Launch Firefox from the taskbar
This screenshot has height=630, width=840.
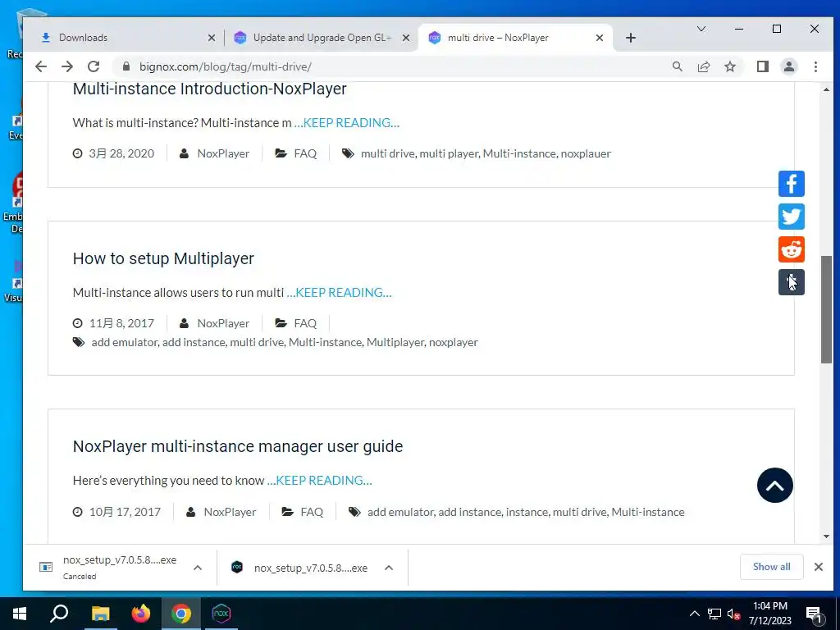click(x=141, y=614)
